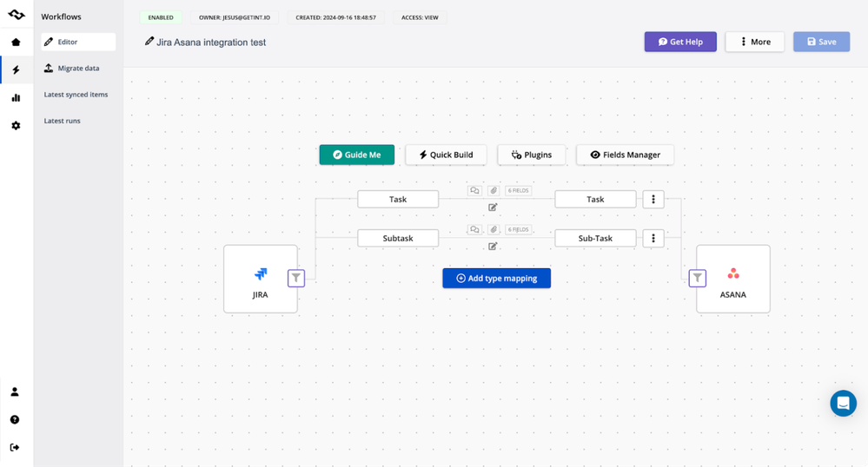Open three-dot menu for Sub-Task mapping
Screen dimensions: 868x467
coord(653,238)
